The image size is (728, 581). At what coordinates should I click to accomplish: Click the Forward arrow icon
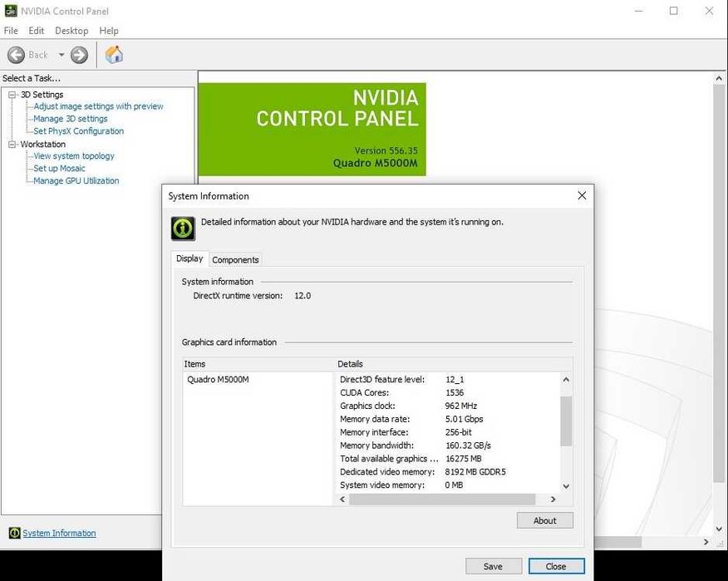coord(80,55)
